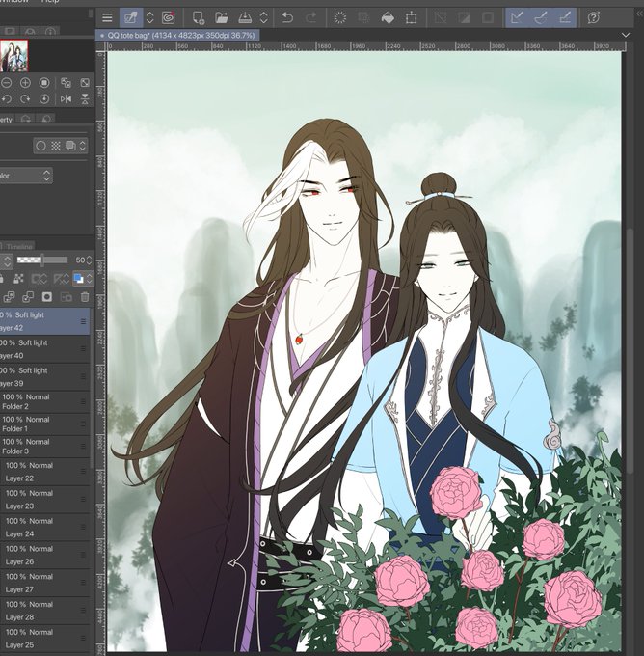Open the expression Color dropdown
The width and height of the screenshot is (644, 656).
25,176
